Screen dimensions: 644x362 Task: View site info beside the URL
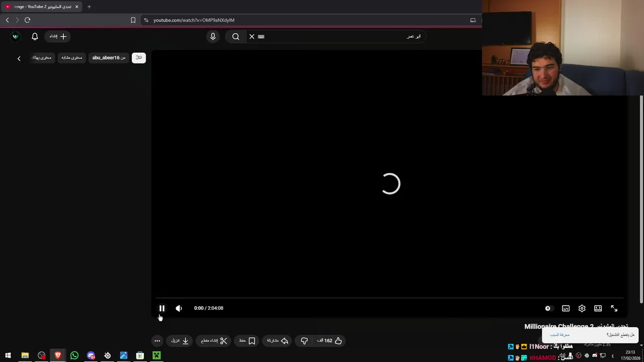coord(146,20)
